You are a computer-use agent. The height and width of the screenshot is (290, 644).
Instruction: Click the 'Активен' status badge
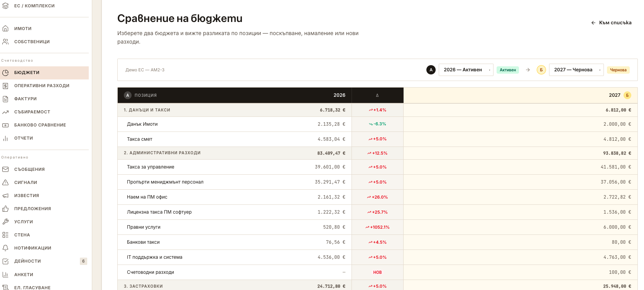(508, 70)
